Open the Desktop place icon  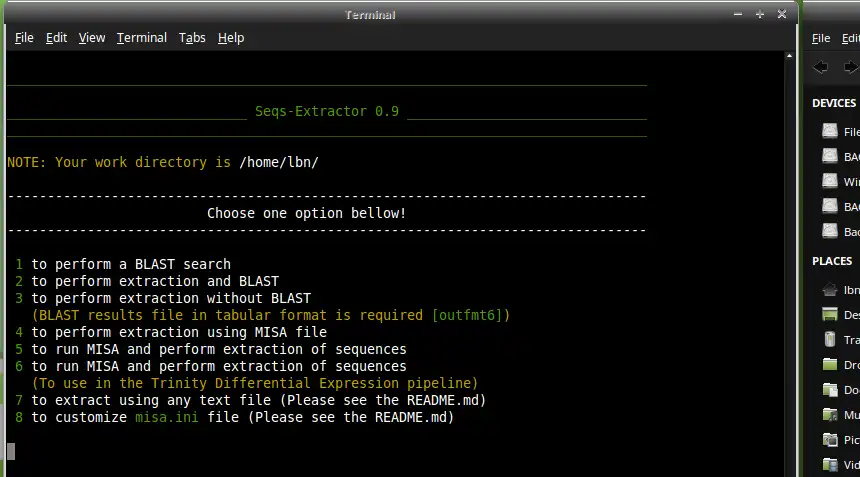[830, 314]
